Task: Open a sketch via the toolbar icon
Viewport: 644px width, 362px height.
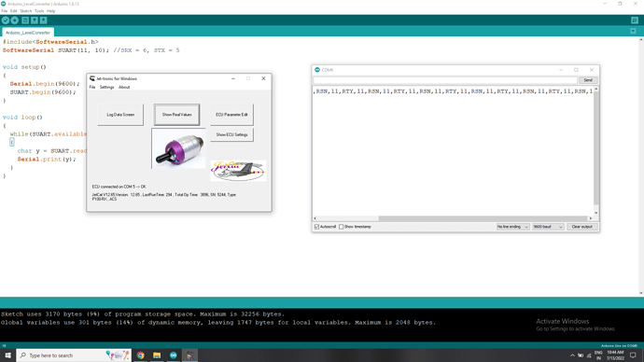Action: point(35,21)
